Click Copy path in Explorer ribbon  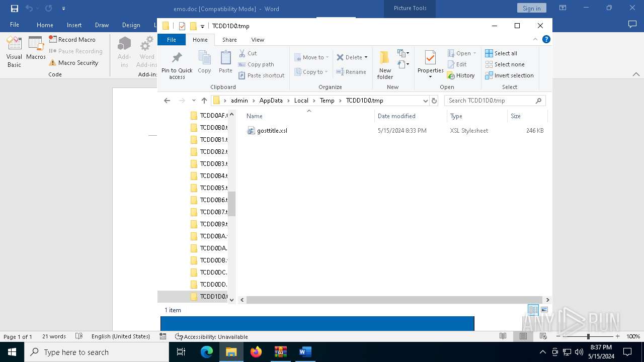coord(256,64)
